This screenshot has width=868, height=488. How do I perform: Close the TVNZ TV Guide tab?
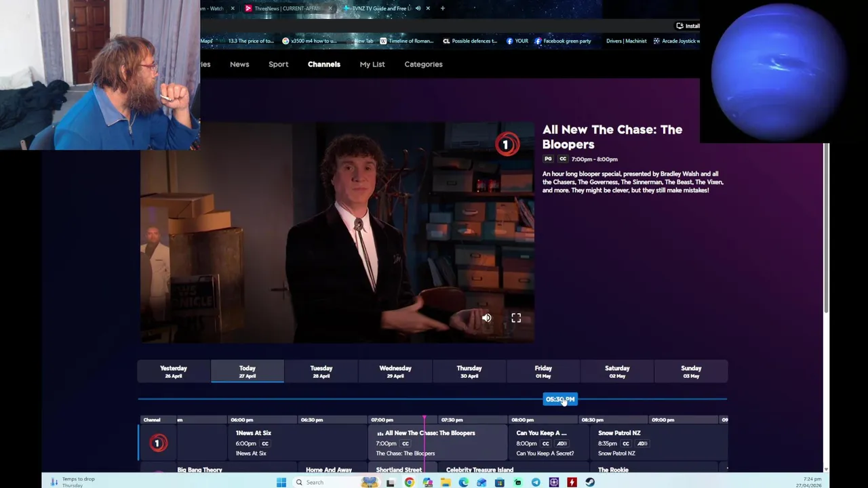pos(428,8)
